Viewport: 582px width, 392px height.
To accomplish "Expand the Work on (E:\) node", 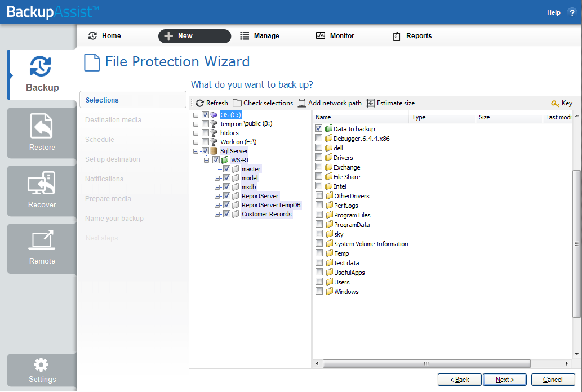I will [x=196, y=142].
